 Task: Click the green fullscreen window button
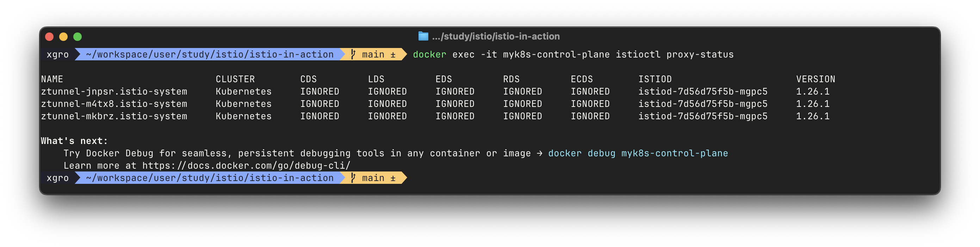77,37
